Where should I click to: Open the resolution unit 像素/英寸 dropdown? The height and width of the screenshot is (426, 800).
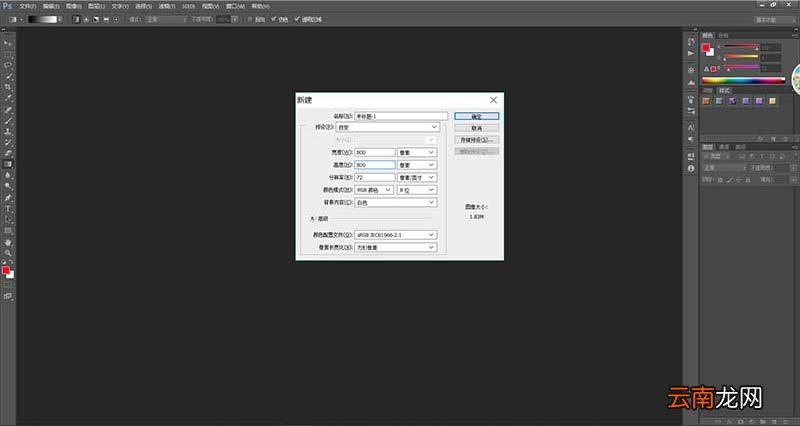[x=417, y=178]
